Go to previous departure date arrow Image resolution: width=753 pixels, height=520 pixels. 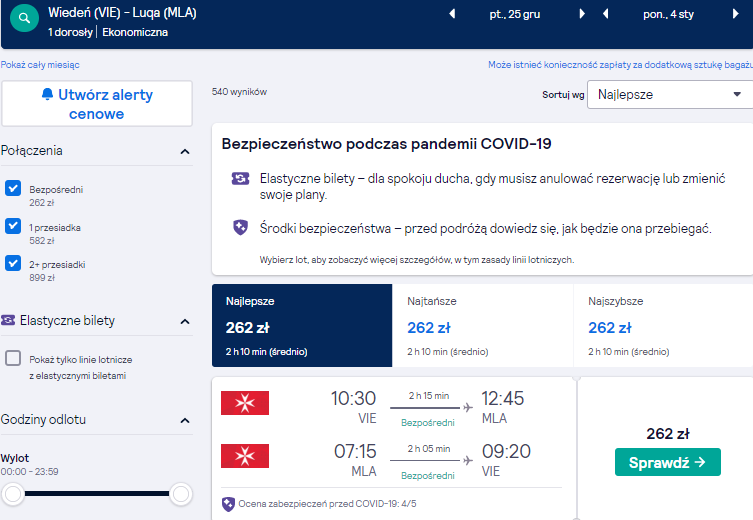click(452, 14)
